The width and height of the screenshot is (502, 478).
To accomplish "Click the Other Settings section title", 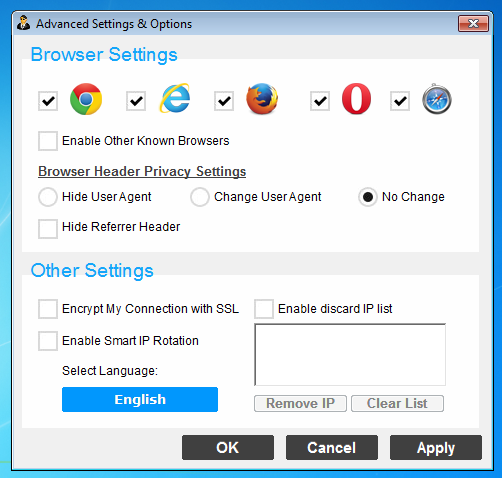I will coord(92,270).
